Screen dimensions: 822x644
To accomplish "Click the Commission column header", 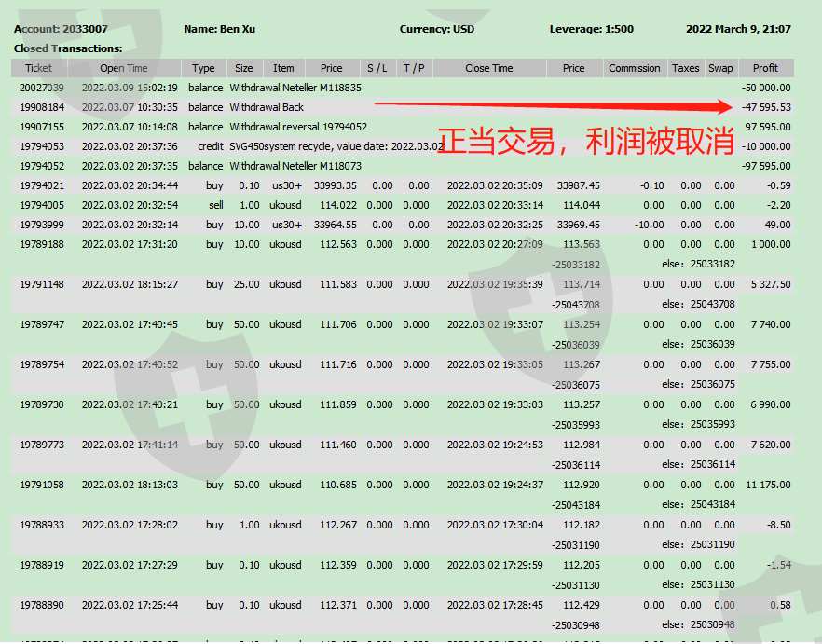I will 634,68.
